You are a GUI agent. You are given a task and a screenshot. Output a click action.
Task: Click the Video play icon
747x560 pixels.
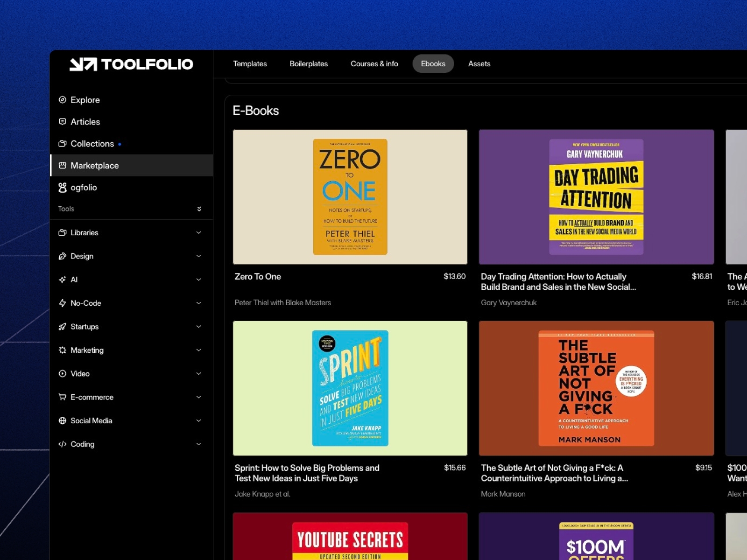pos(63,374)
